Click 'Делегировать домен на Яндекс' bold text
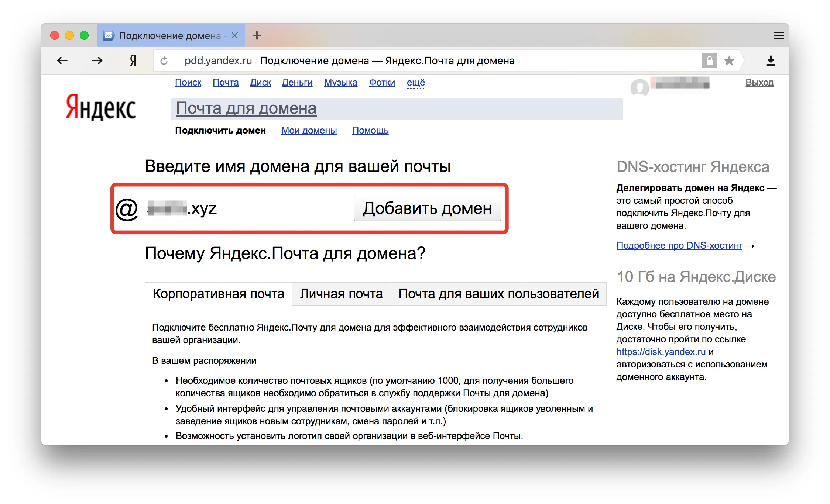This screenshot has width=830, height=504. [690, 188]
